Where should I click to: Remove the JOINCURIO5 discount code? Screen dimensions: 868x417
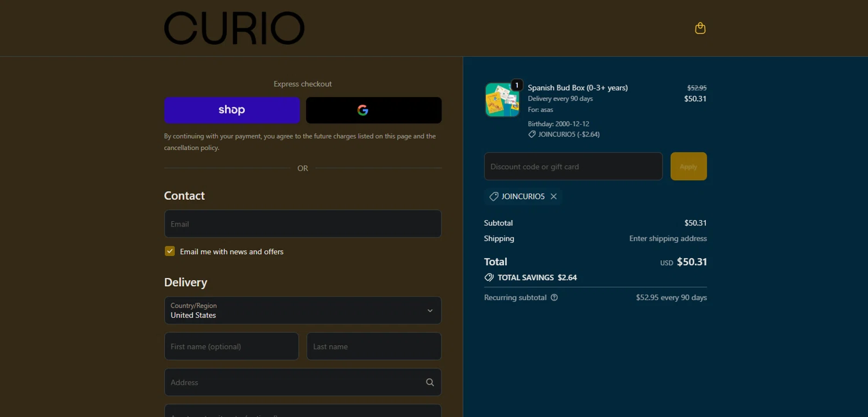coord(554,196)
